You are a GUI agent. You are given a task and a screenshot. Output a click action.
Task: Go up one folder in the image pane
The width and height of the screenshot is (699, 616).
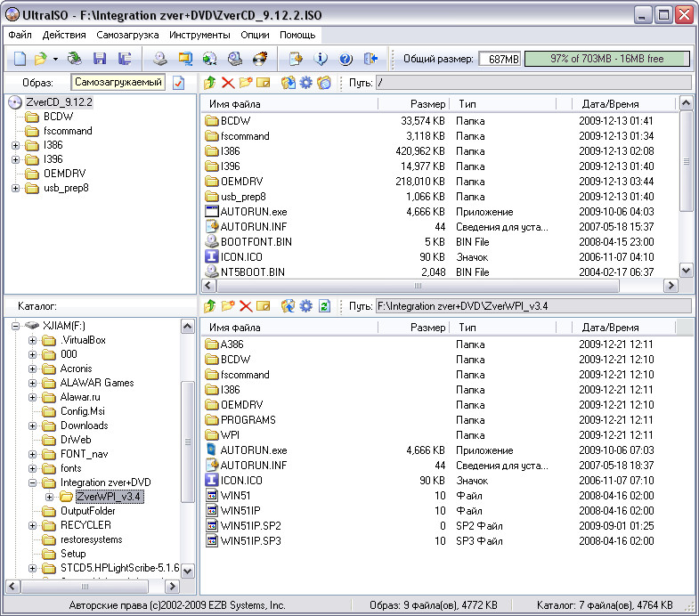click(x=209, y=83)
